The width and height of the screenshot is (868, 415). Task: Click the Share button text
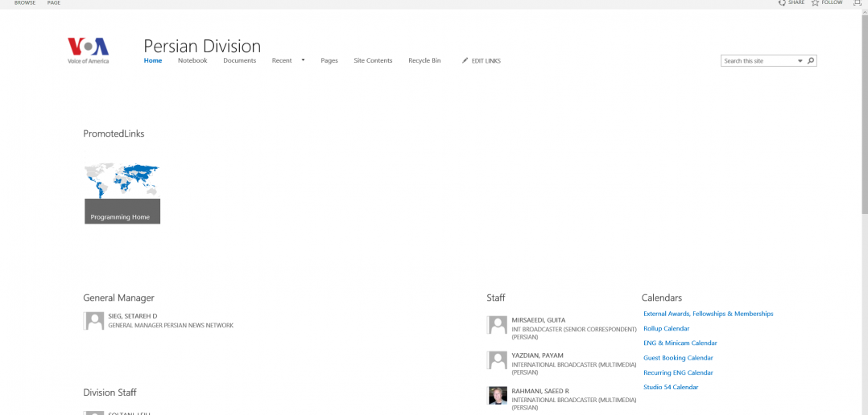coord(796,2)
